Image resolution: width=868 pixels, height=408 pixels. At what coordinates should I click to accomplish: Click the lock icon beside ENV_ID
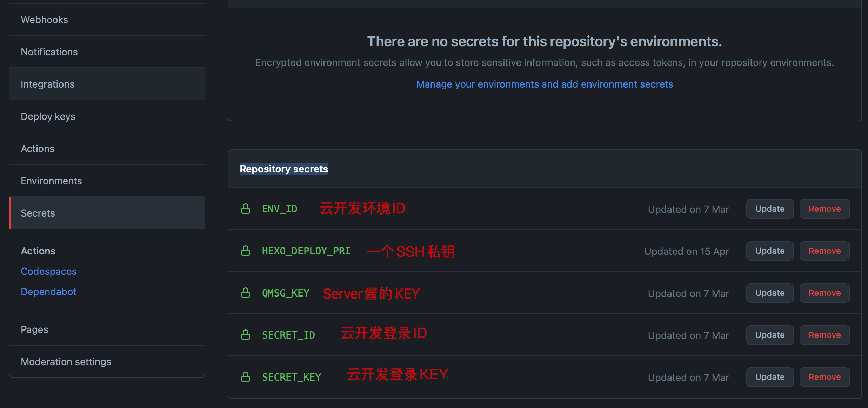click(246, 209)
